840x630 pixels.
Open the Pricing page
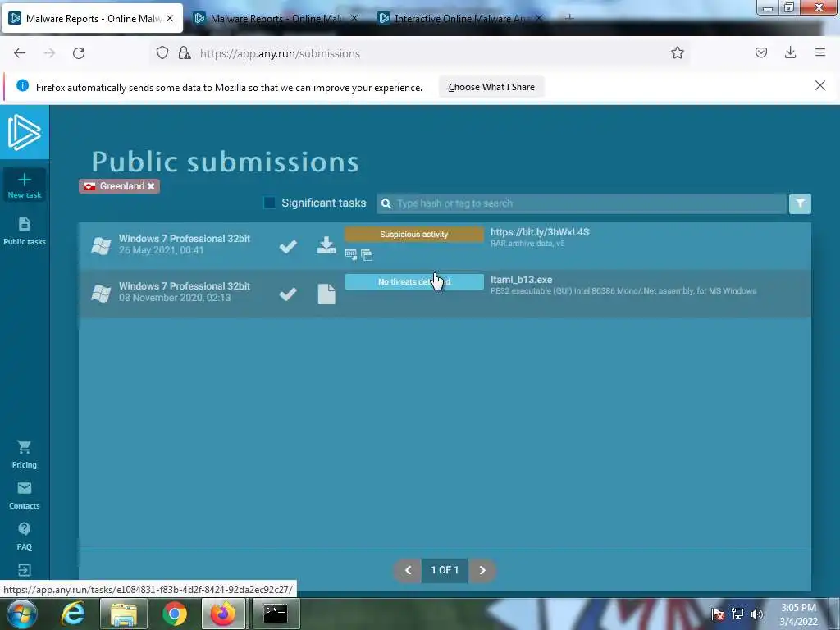tap(24, 454)
